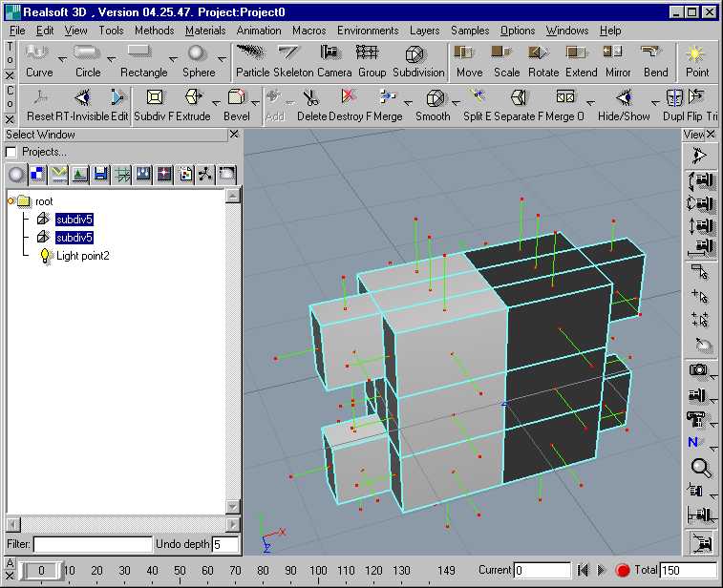Open the Layers menu
This screenshot has width=723, height=588.
425,31
